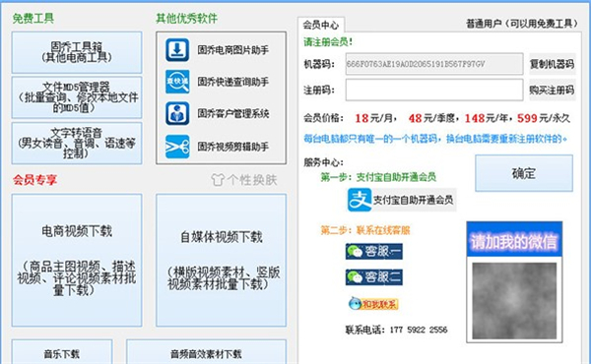This screenshot has height=364, width=591.
Task: Open 固乔快递查询助手 magnifier icon
Action: pos(177,82)
